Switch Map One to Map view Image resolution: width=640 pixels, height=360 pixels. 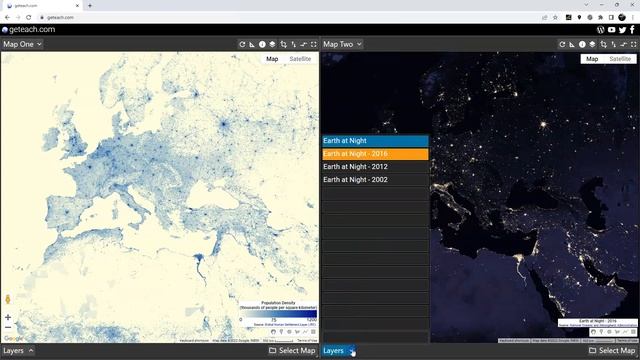(272, 59)
